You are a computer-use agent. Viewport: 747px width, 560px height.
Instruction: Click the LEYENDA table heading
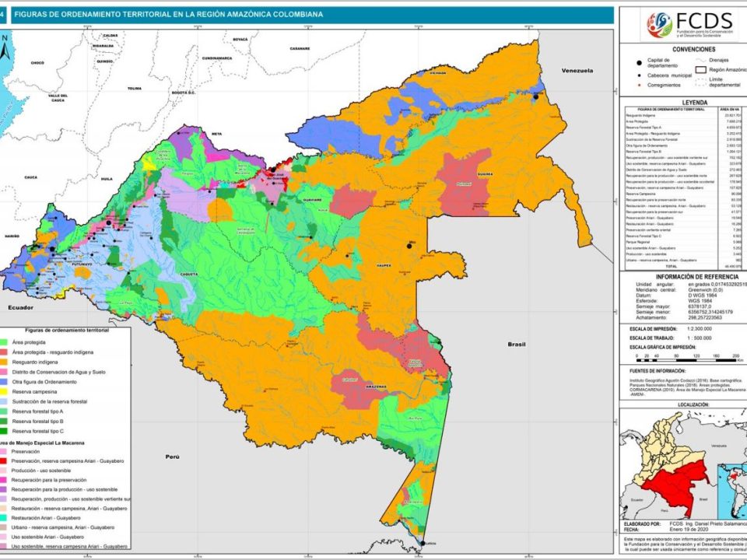(682, 102)
